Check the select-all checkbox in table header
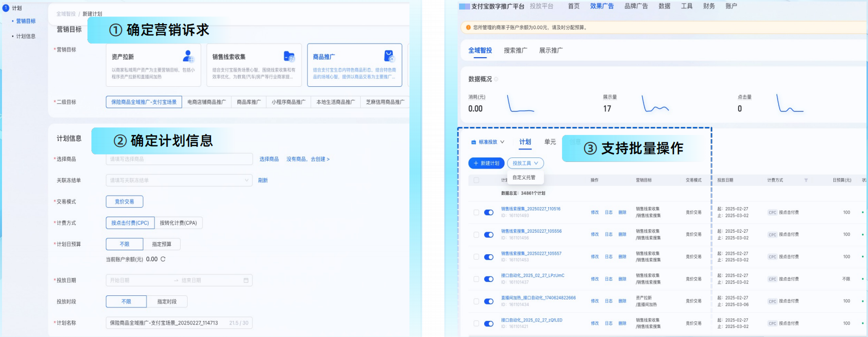Viewport: 868px width, 337px height. point(476,180)
